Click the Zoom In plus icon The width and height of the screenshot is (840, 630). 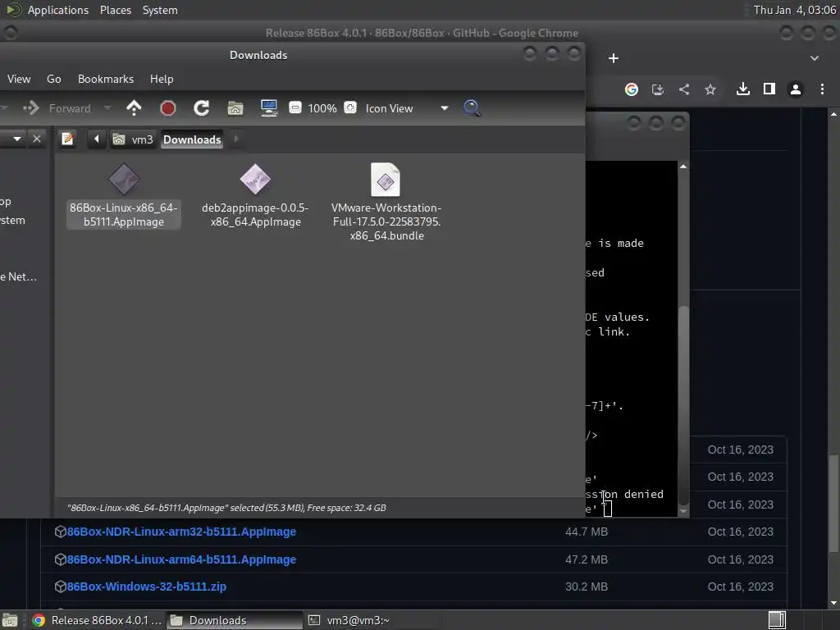(x=349, y=107)
